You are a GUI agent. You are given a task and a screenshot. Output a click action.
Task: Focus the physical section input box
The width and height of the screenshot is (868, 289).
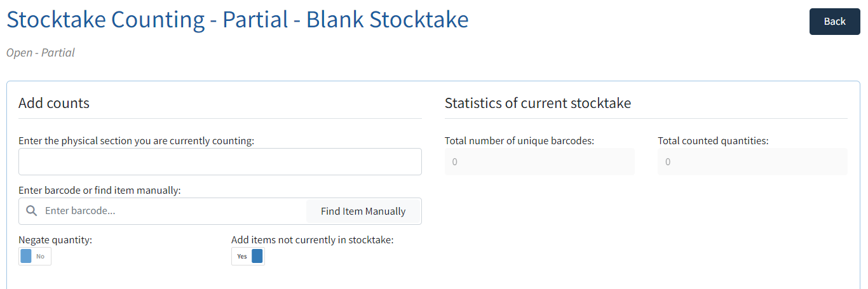pyautogui.click(x=220, y=162)
